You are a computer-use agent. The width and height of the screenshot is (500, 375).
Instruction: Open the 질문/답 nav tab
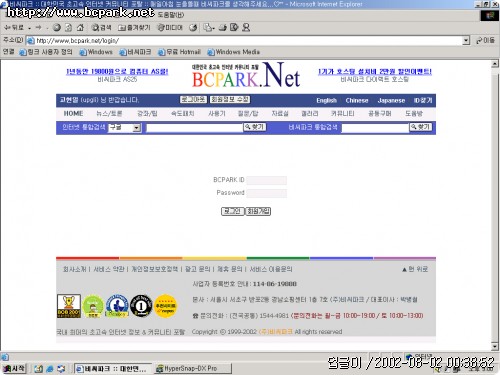click(248, 113)
